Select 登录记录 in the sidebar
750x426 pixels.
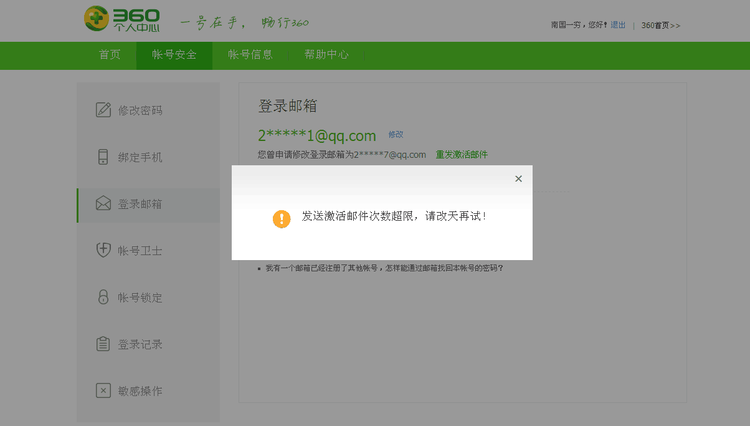tap(148, 345)
